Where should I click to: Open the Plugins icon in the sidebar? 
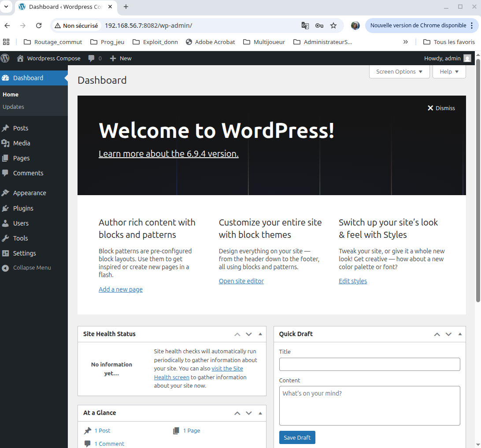6,208
